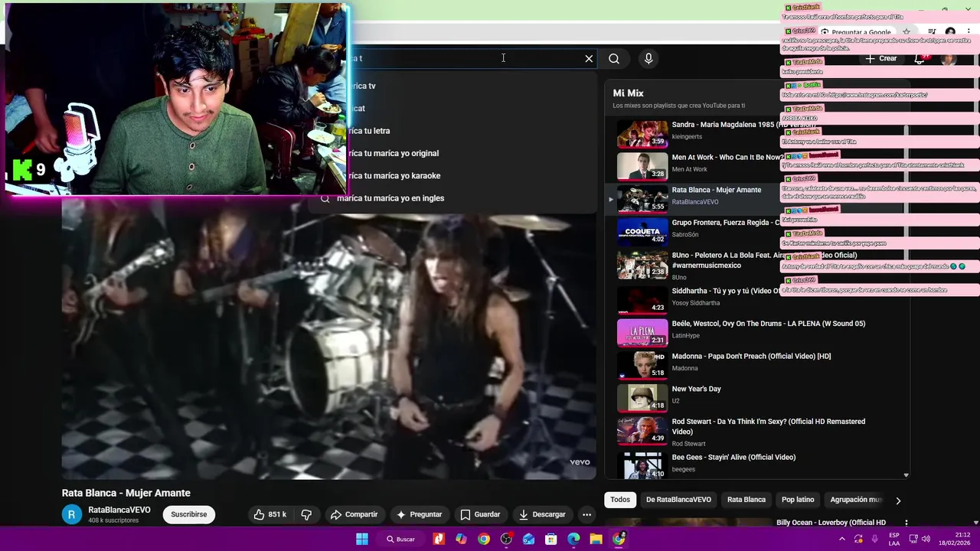Click the Crear button
The height and width of the screenshot is (551, 980).
pyautogui.click(x=881, y=58)
